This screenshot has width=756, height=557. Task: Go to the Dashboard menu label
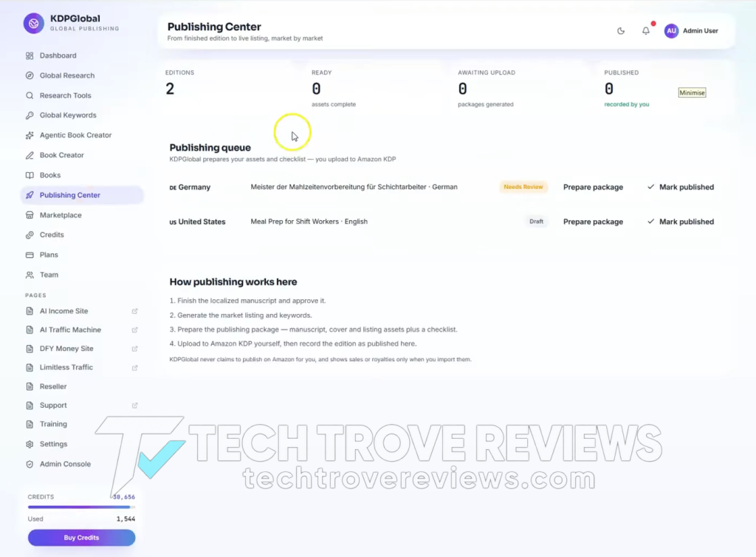coord(58,55)
